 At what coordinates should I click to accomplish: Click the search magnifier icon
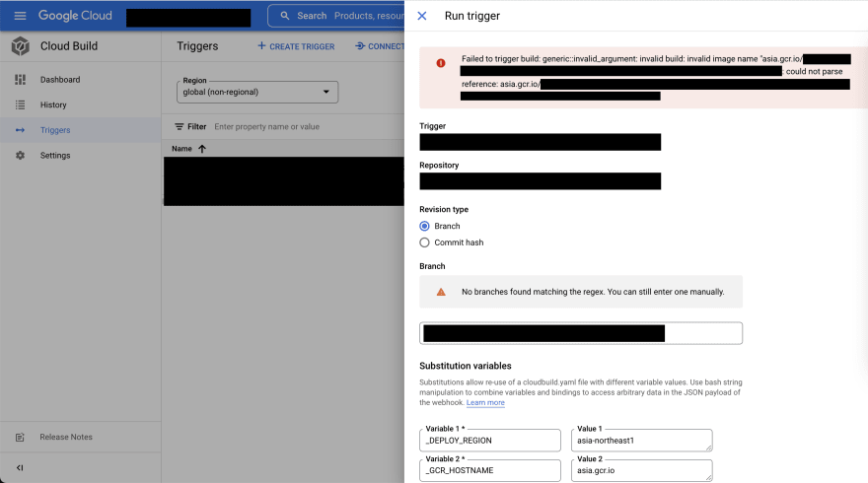pyautogui.click(x=284, y=16)
